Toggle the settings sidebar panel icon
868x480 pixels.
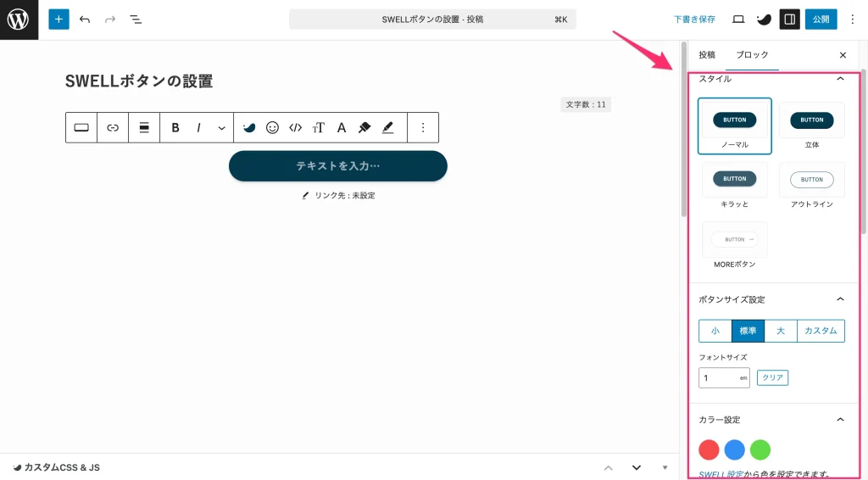click(x=790, y=20)
